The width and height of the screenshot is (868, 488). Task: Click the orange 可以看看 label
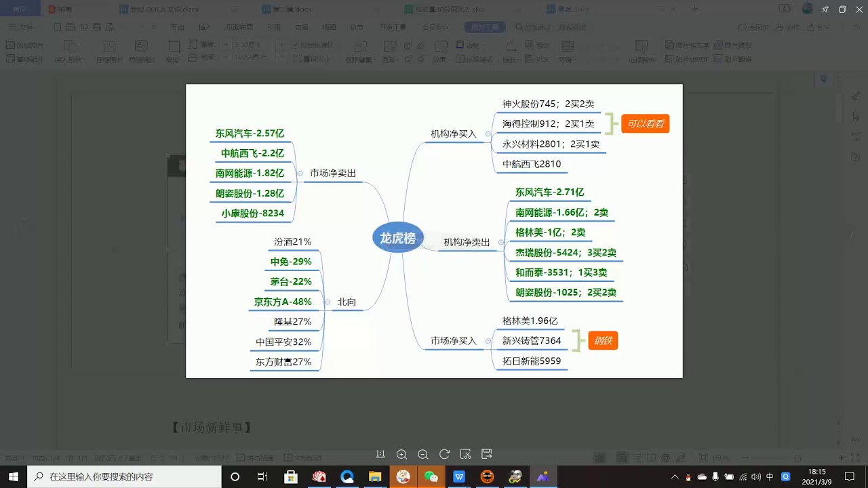pyautogui.click(x=646, y=124)
